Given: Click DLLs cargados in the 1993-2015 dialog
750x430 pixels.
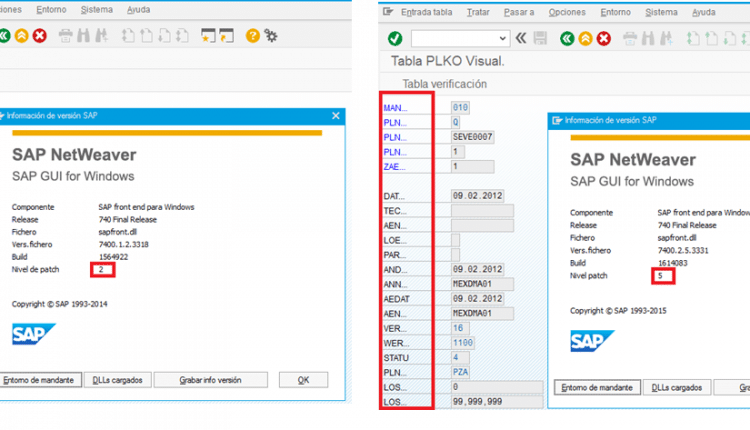Looking at the screenshot, I should click(677, 387).
